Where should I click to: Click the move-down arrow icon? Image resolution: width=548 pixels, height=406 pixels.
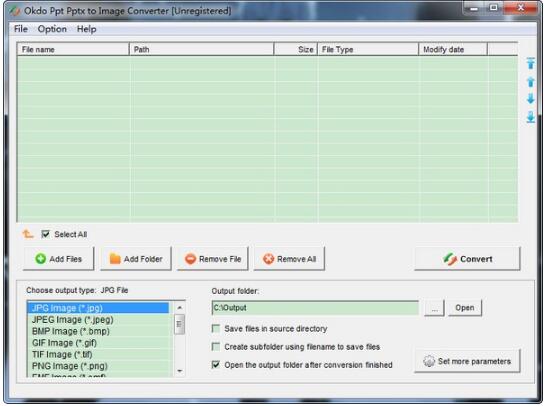[531, 99]
